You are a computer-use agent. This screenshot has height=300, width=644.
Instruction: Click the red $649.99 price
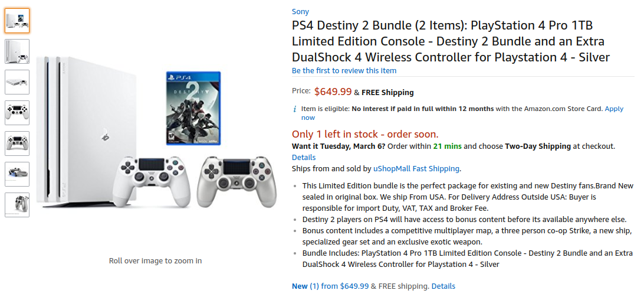point(333,92)
